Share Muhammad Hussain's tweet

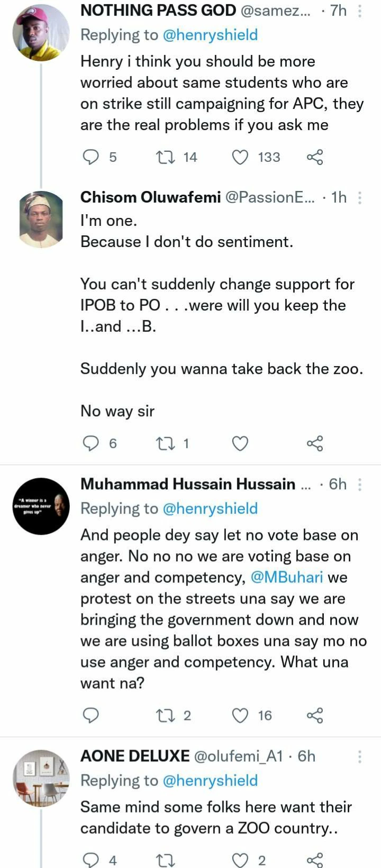[315, 716]
